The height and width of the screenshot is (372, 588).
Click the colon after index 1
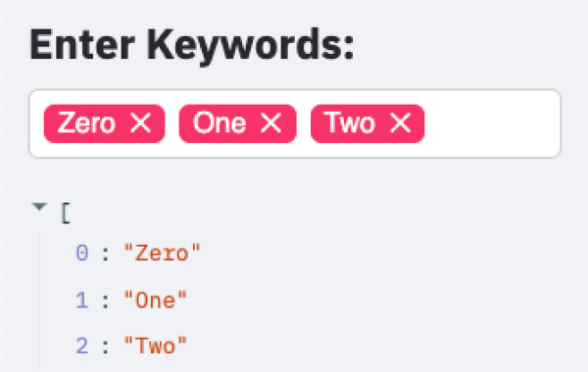(106, 302)
